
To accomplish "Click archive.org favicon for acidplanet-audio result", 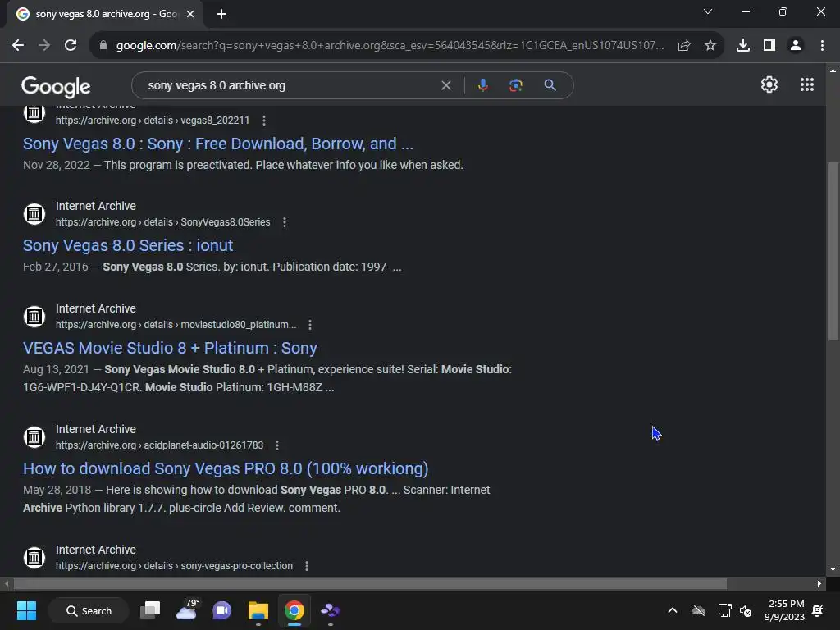I will (34, 437).
